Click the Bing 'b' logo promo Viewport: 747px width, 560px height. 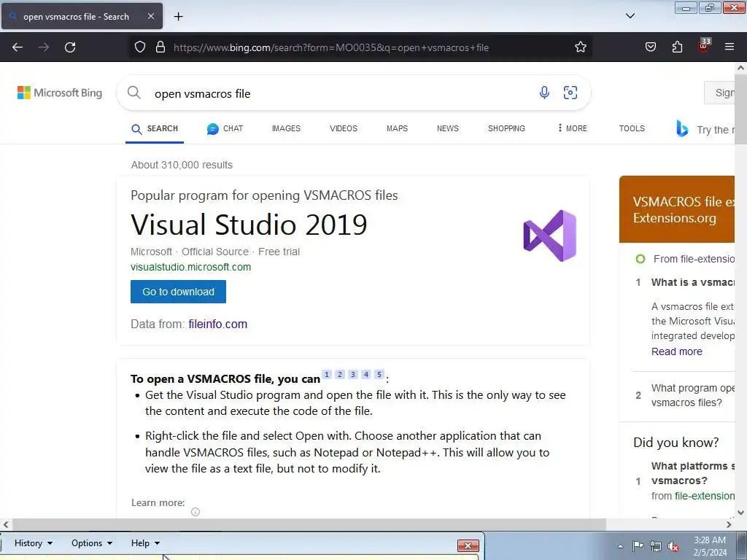tap(682, 128)
